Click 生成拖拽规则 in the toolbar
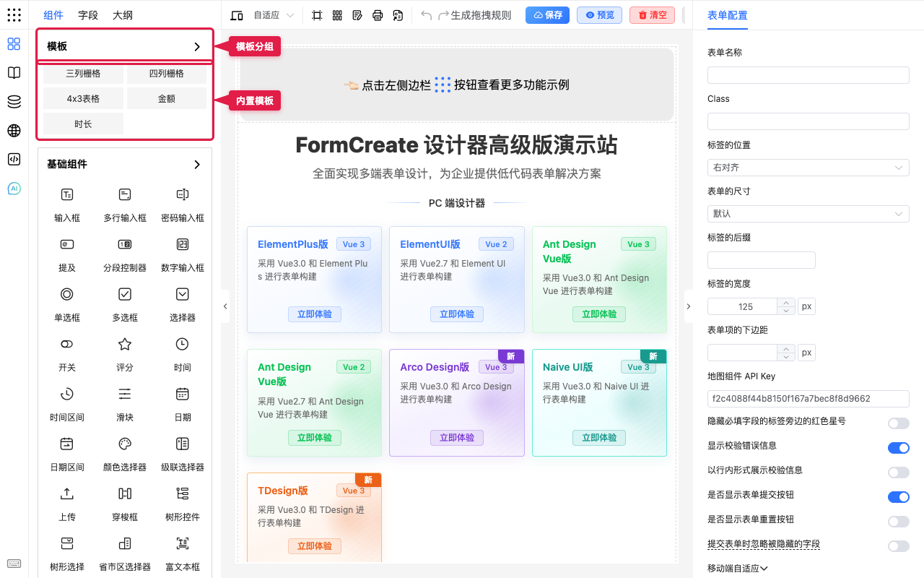The image size is (924, 578). coord(481,15)
